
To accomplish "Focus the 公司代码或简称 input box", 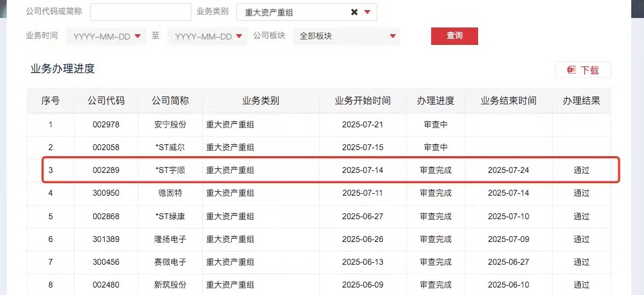I will (140, 12).
